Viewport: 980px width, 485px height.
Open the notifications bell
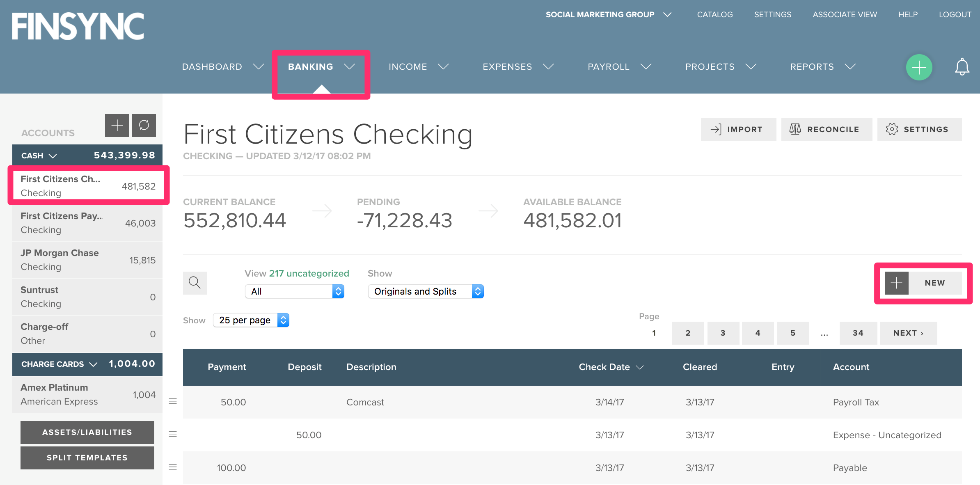962,67
